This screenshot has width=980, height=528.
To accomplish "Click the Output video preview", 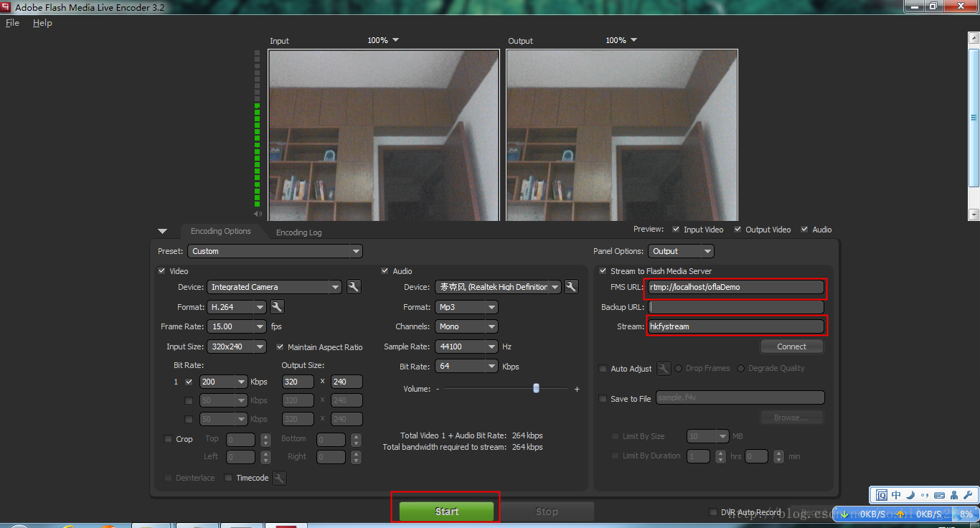I will tap(622, 135).
